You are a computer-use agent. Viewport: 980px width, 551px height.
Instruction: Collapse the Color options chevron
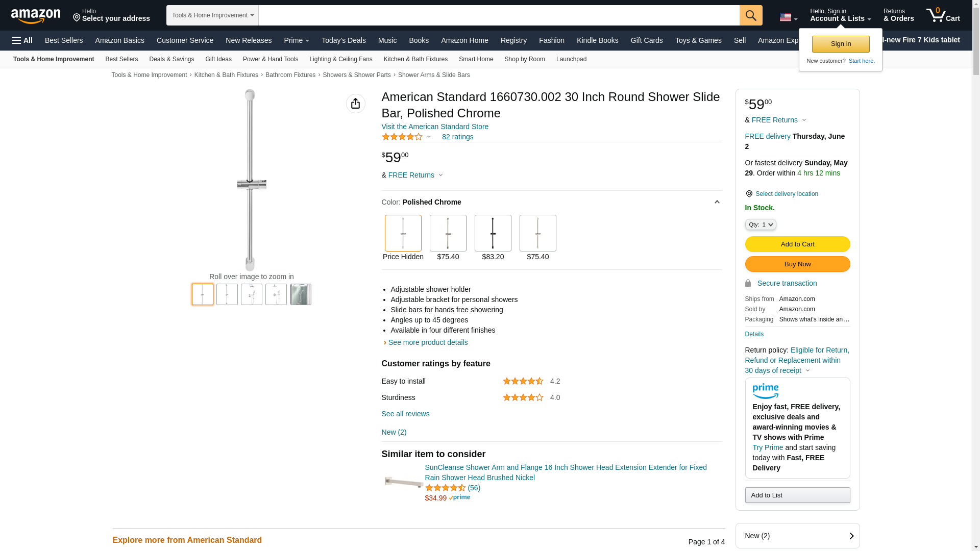(717, 202)
